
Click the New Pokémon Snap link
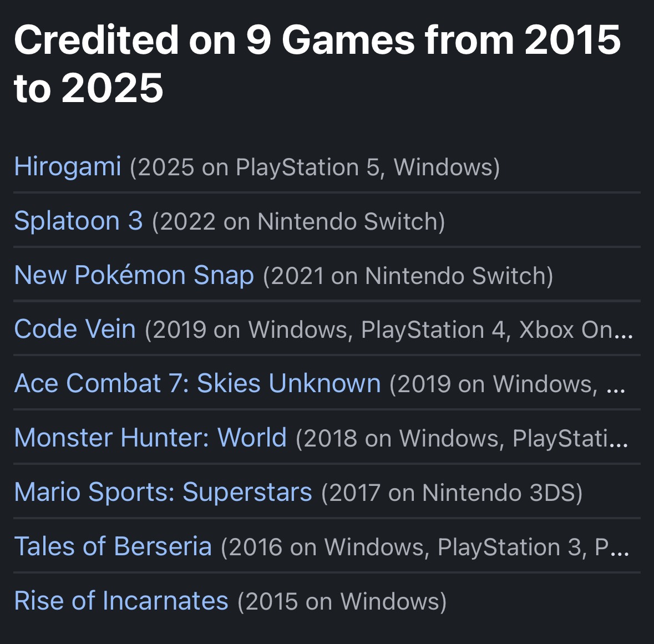134,275
